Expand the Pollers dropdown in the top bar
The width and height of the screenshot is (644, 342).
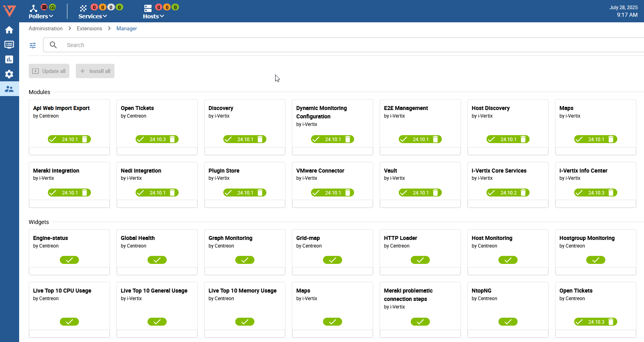(x=41, y=16)
